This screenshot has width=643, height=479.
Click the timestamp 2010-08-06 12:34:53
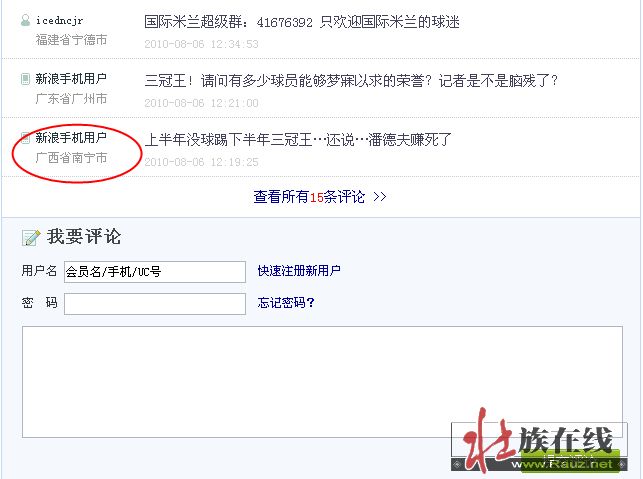[x=201, y=44]
